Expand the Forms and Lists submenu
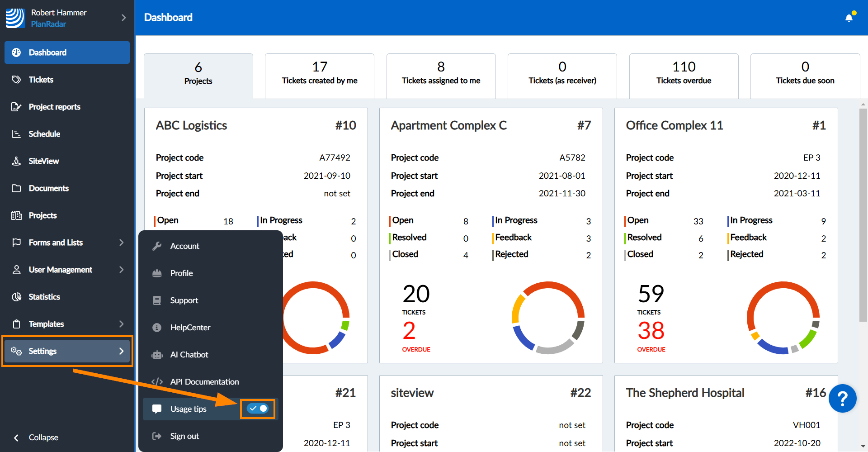Viewport: 868px width, 452px height. (x=121, y=243)
